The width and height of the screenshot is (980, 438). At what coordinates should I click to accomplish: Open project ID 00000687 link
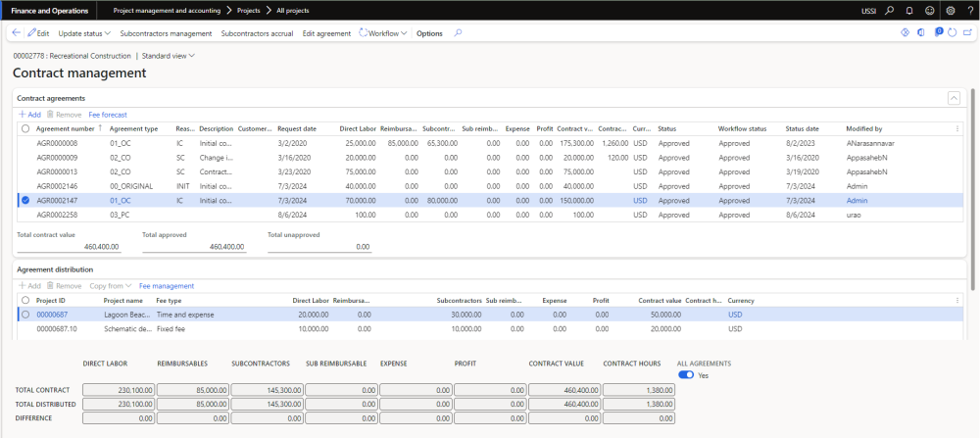click(x=51, y=315)
